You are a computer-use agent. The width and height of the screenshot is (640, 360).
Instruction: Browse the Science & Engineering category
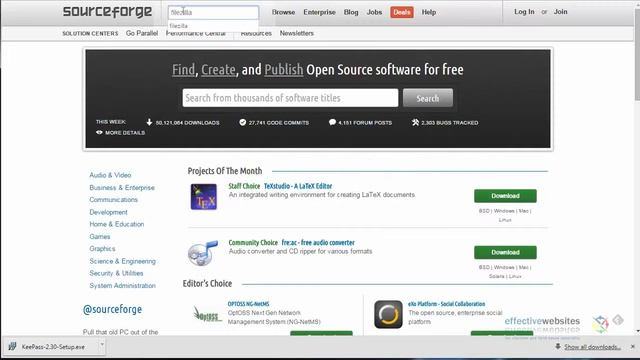coord(122,261)
